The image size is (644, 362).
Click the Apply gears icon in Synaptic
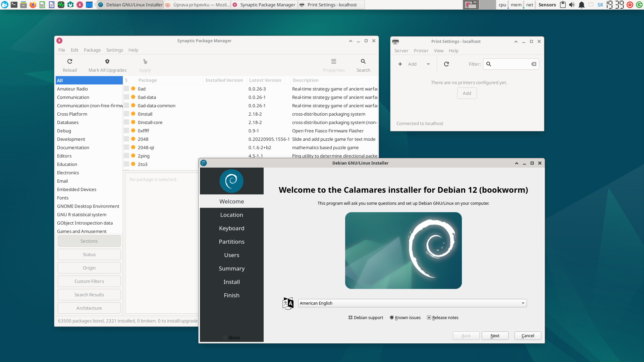tap(145, 61)
